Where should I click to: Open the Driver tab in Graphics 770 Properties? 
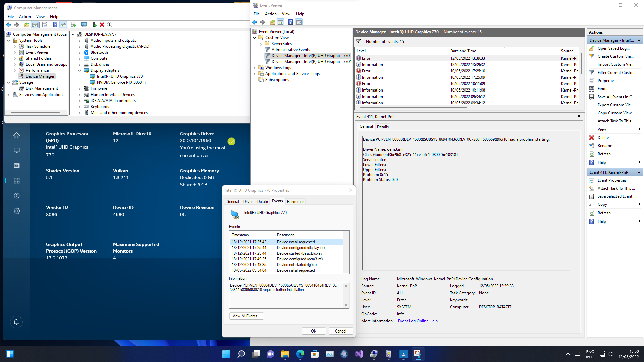tap(248, 201)
